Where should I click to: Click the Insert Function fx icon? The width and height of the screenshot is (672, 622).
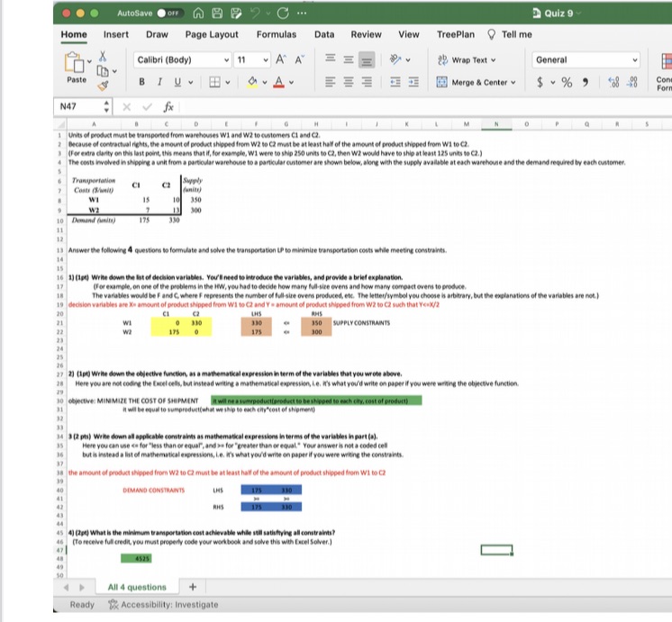(x=168, y=106)
